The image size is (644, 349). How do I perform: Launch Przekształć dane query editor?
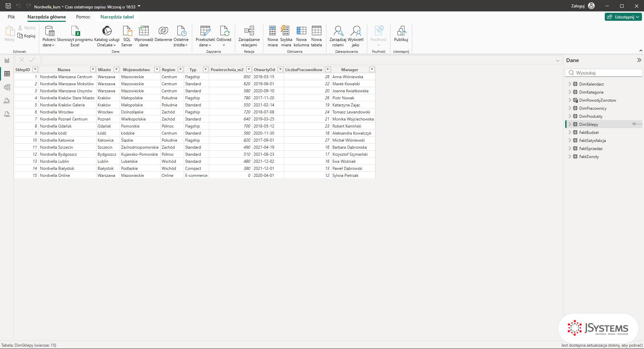[x=205, y=36]
